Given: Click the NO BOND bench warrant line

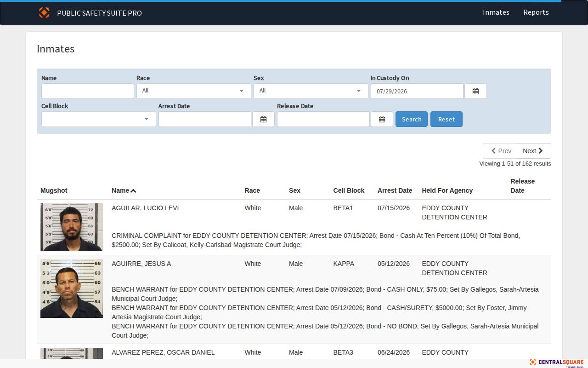Looking at the screenshot, I should 325,331.
